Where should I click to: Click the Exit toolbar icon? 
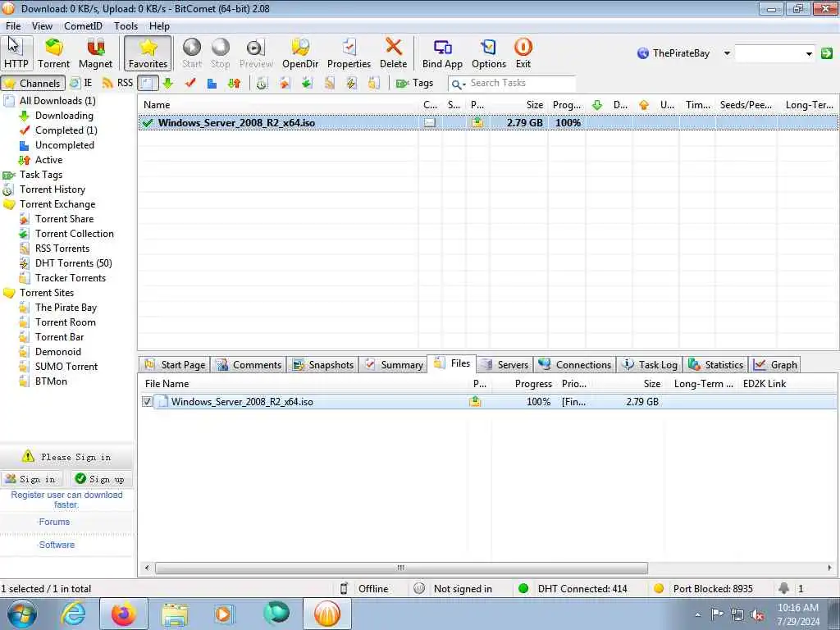click(x=523, y=53)
